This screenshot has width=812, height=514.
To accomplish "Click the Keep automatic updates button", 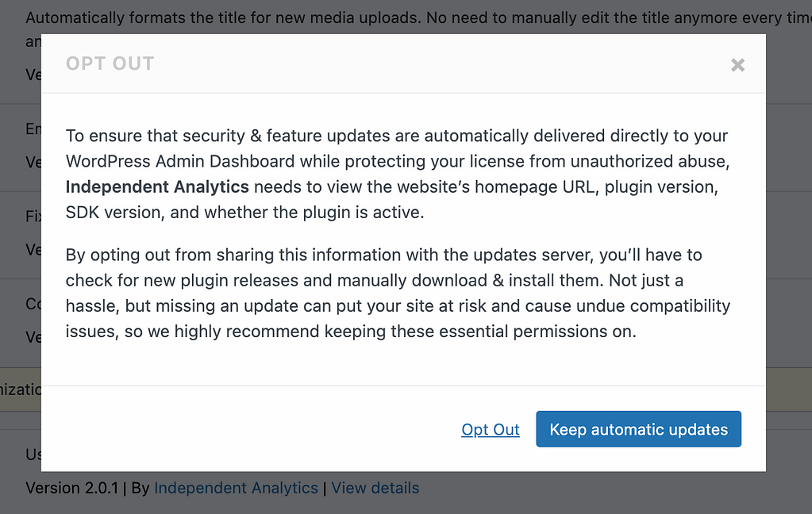I will [x=638, y=429].
